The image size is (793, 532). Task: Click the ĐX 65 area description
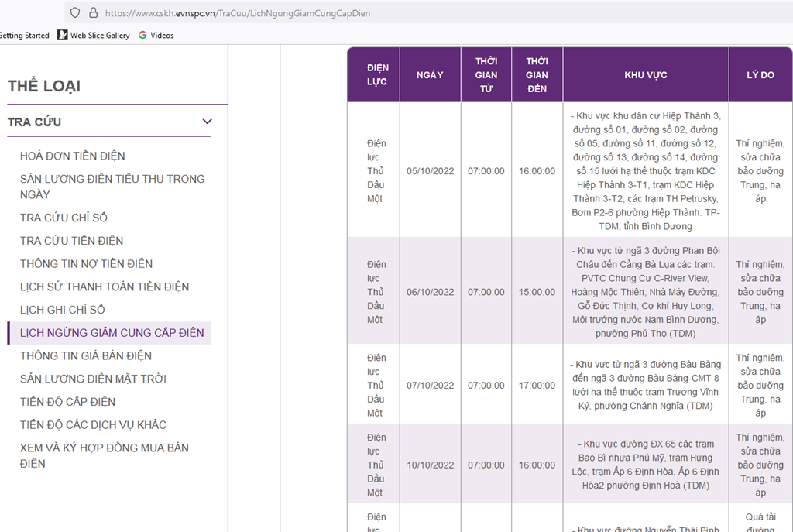pos(645,465)
